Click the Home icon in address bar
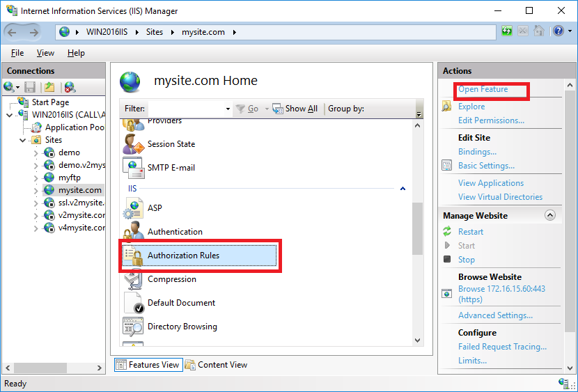578x392 pixels. (x=538, y=31)
